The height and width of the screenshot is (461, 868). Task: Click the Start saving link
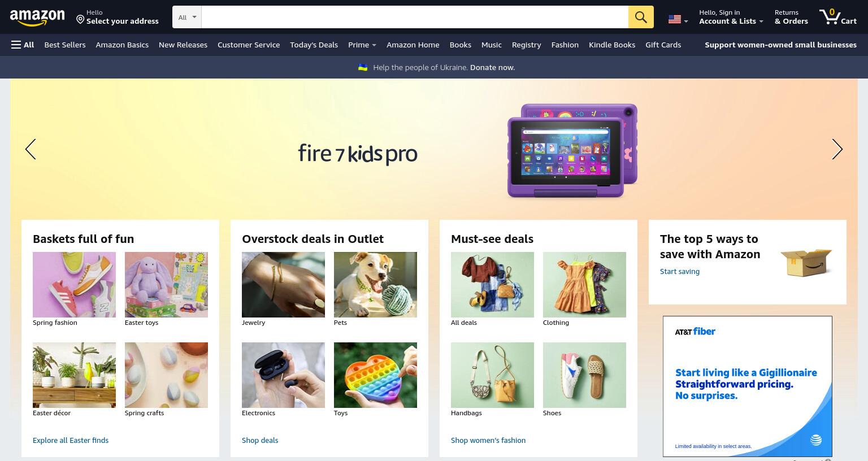[x=680, y=271]
